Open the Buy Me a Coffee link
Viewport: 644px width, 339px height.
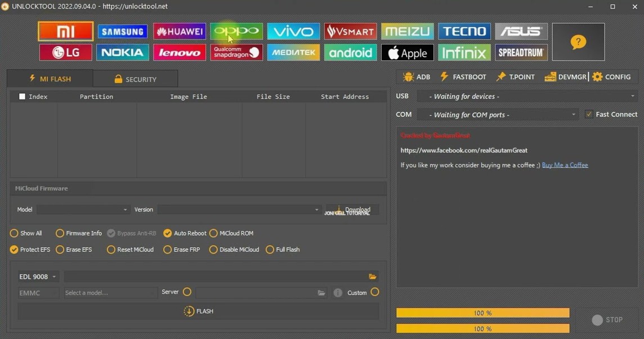click(565, 165)
